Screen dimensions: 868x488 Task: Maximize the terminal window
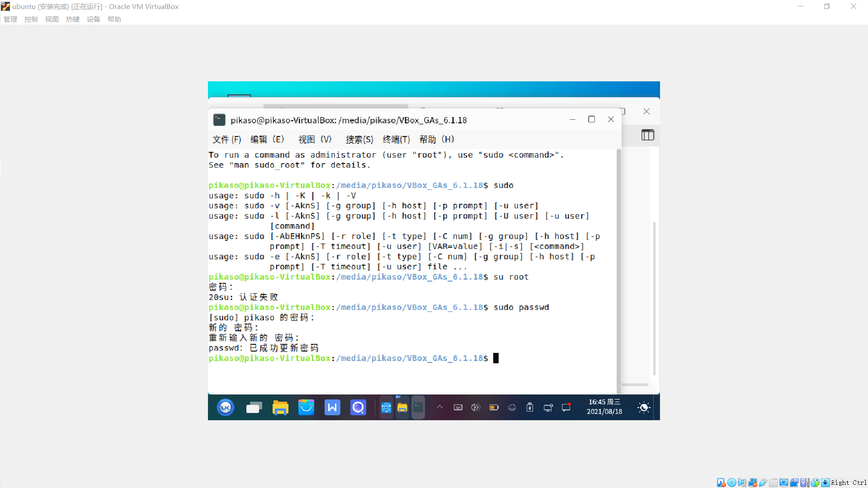click(591, 119)
